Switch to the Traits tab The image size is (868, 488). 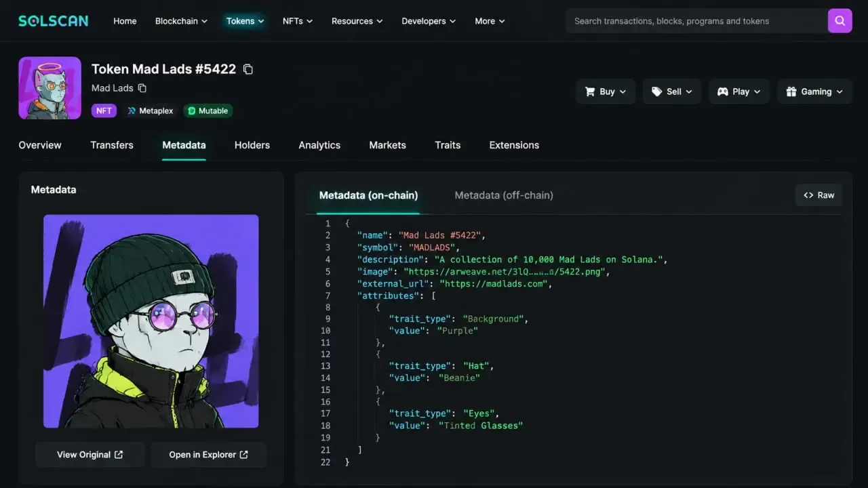[448, 145]
